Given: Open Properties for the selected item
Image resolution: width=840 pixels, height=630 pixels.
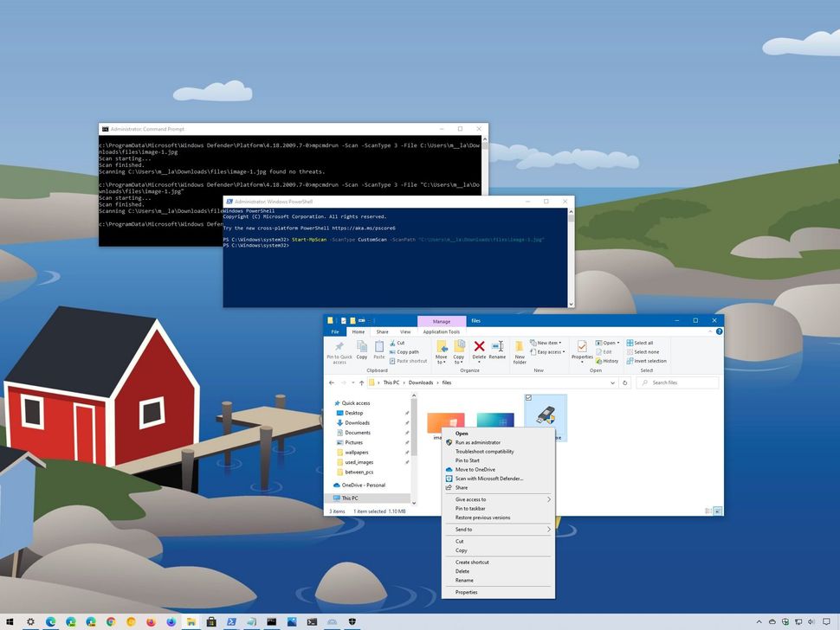Looking at the screenshot, I should click(x=467, y=592).
